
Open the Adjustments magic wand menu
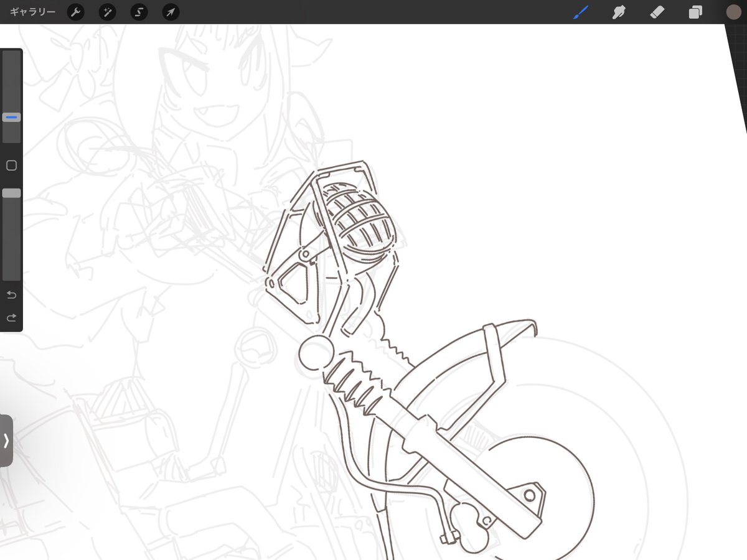[108, 12]
